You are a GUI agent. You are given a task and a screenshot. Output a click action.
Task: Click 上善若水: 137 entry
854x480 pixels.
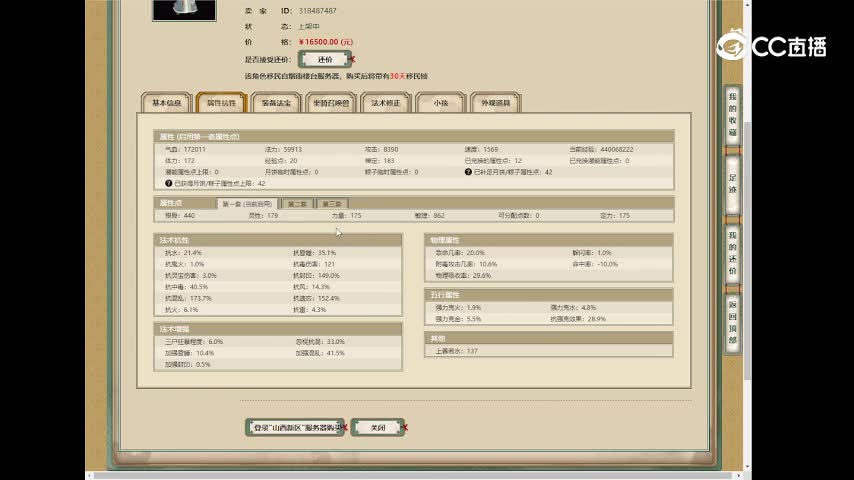tap(456, 351)
